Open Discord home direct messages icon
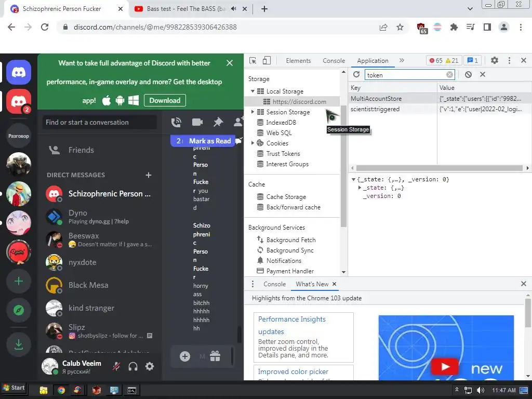The height and width of the screenshot is (399, 532). [19, 72]
